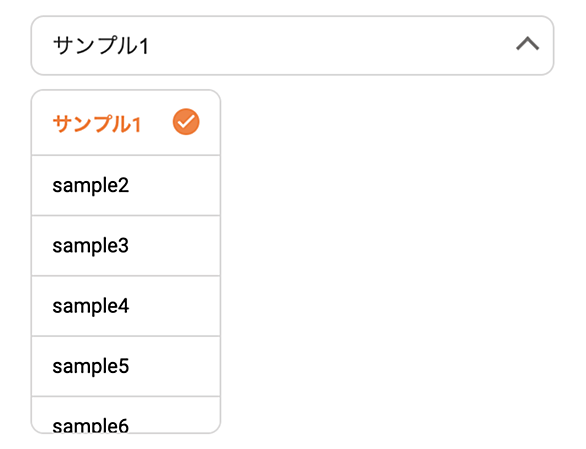Click the orange checkmark icon beside サンプル1
This screenshot has height=449, width=586.
[186, 122]
